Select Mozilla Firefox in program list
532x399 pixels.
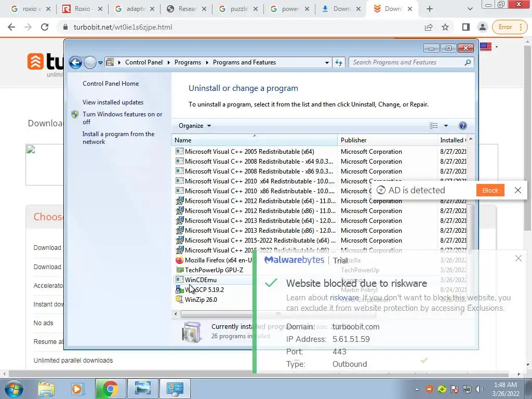[219, 260]
